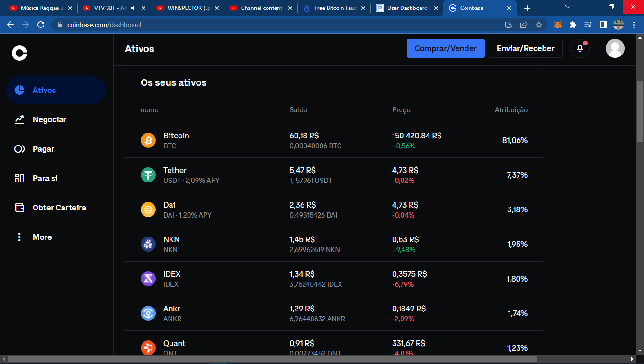Switch to Free Bitcoin Faucet tab
Viewport: 644px width, 364px height.
tap(335, 8)
